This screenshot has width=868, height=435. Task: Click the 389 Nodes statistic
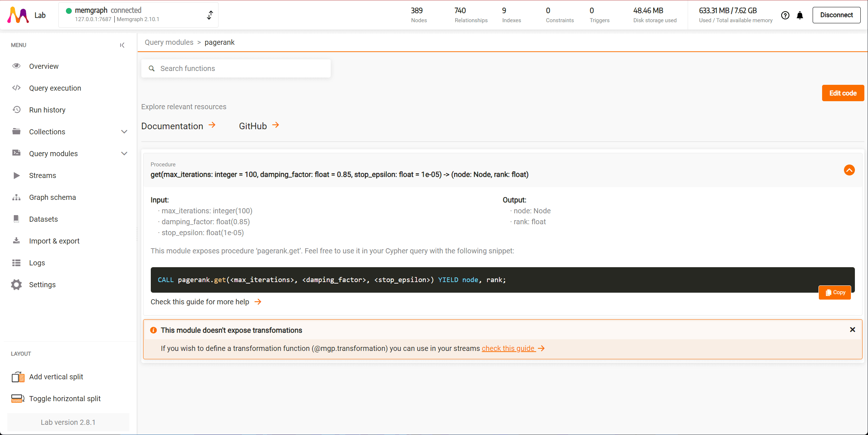pos(419,15)
